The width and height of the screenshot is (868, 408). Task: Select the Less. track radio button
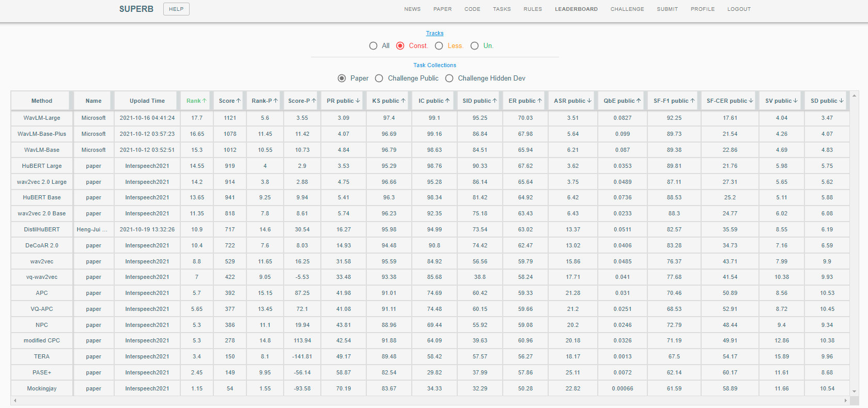tap(439, 46)
